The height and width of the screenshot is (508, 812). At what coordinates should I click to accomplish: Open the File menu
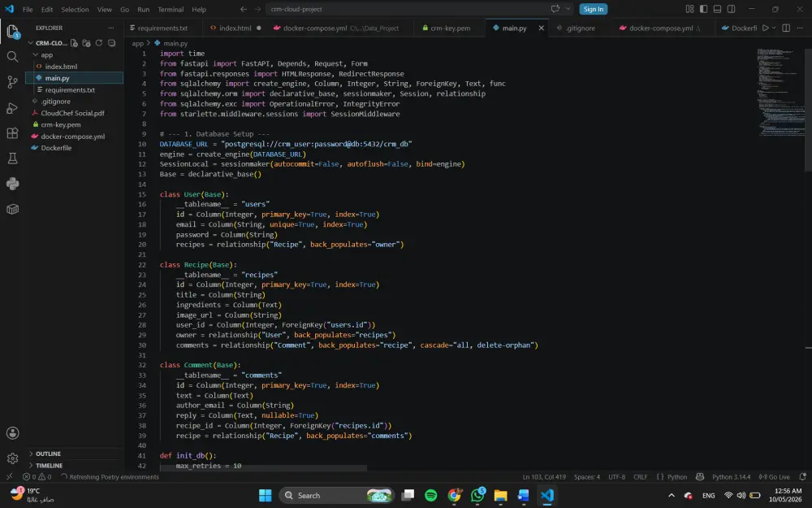(x=28, y=9)
